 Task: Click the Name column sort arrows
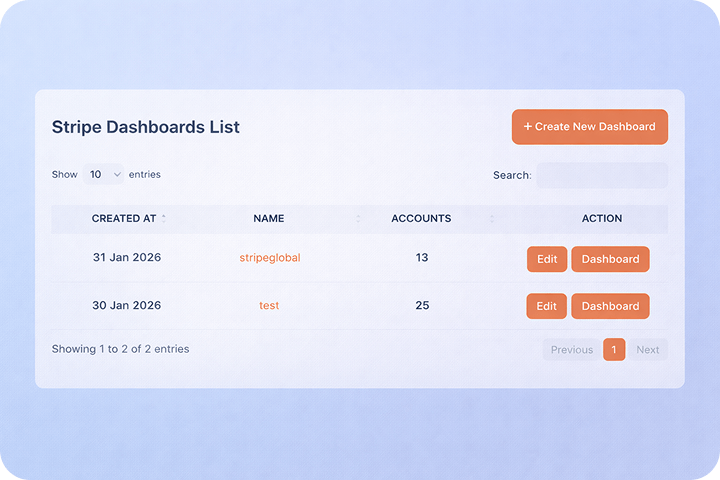[x=358, y=218]
